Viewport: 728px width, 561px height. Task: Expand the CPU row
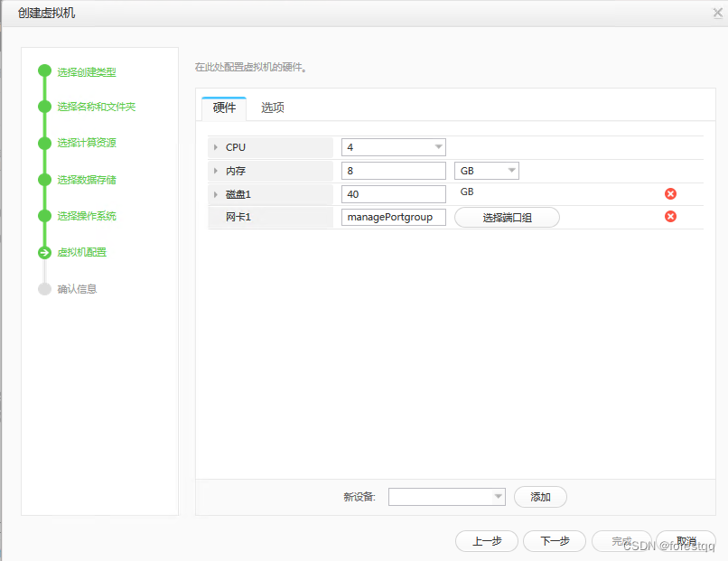216,147
